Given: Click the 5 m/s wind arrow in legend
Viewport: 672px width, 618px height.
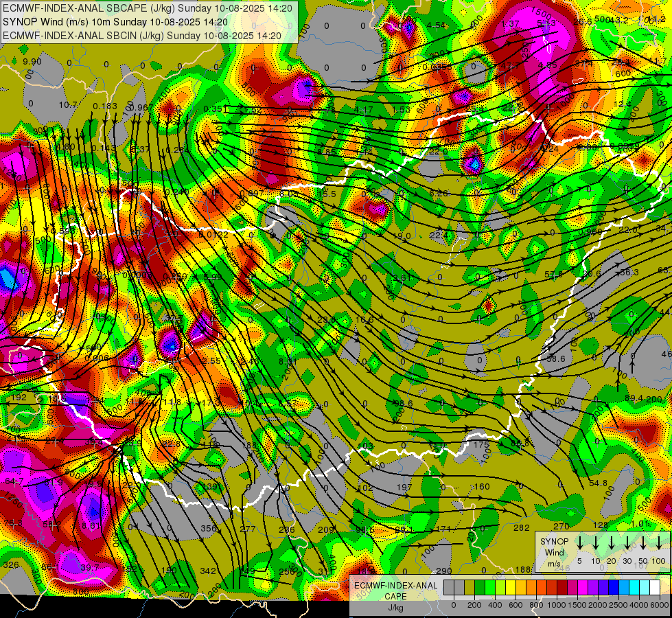Looking at the screenshot, I should [x=579, y=543].
